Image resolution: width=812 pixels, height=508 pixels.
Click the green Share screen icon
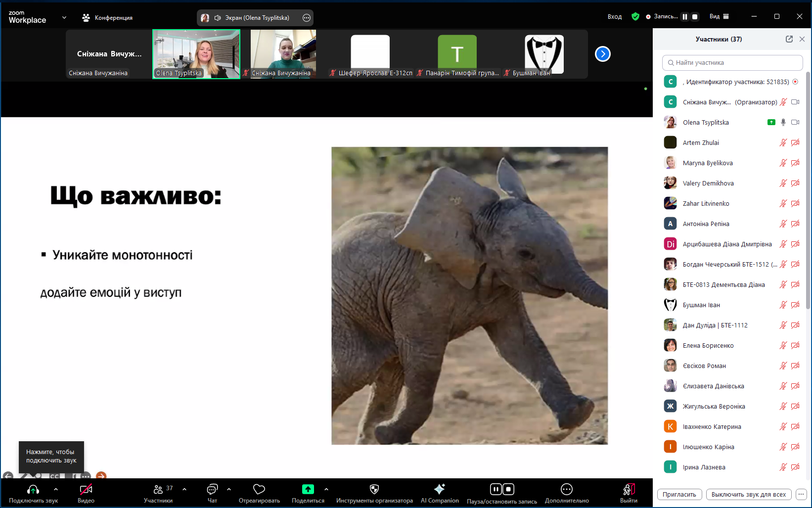308,489
